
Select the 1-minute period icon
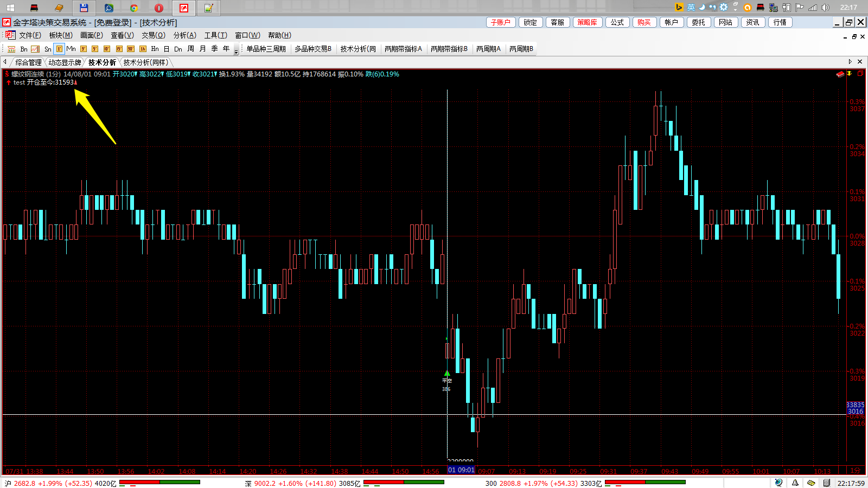pos(59,49)
